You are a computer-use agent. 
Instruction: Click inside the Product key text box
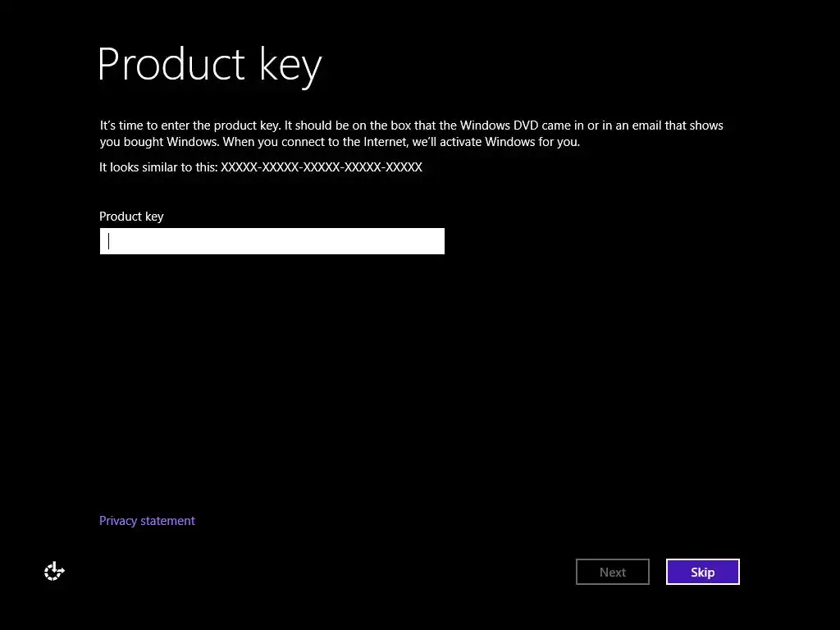click(x=272, y=241)
